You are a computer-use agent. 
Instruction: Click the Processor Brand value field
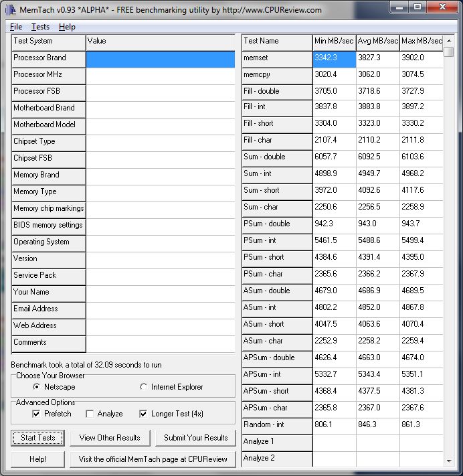[x=161, y=59]
